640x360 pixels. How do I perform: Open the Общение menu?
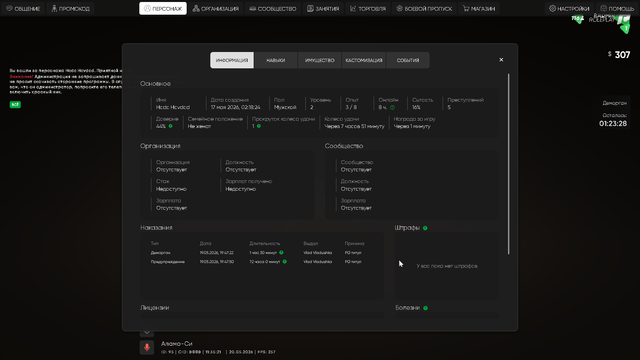coord(23,9)
